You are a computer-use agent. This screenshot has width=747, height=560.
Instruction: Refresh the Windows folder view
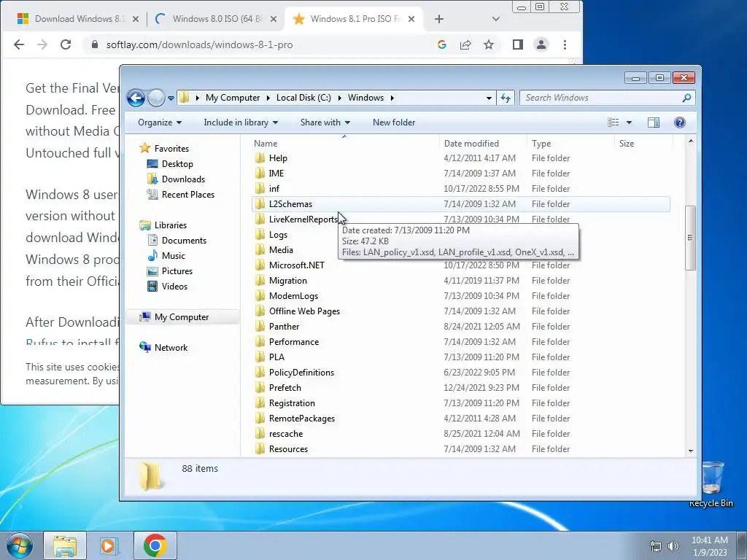(x=506, y=98)
